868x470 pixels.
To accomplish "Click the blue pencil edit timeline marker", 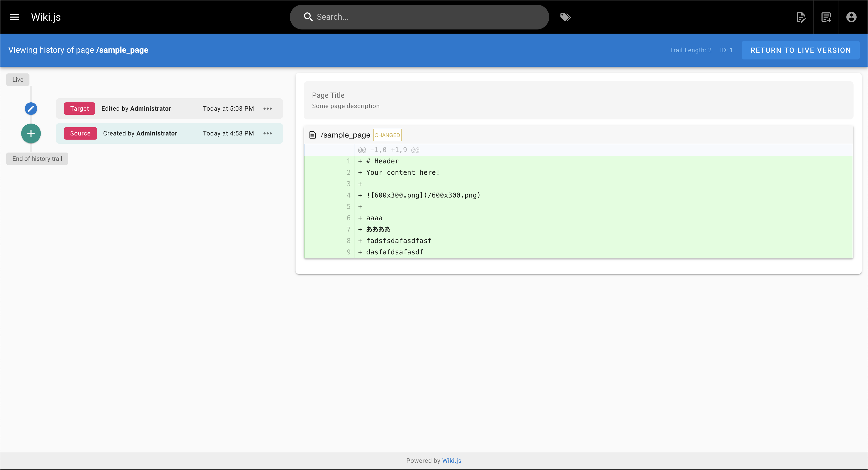I will (x=31, y=109).
